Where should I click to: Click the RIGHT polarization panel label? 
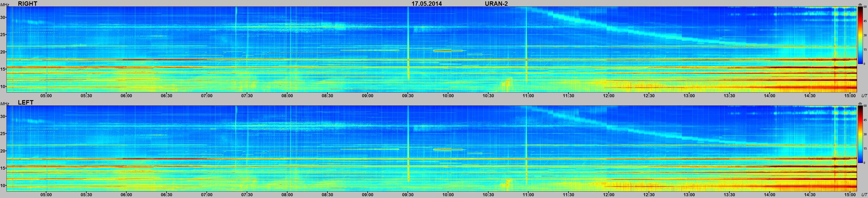click(28, 3)
